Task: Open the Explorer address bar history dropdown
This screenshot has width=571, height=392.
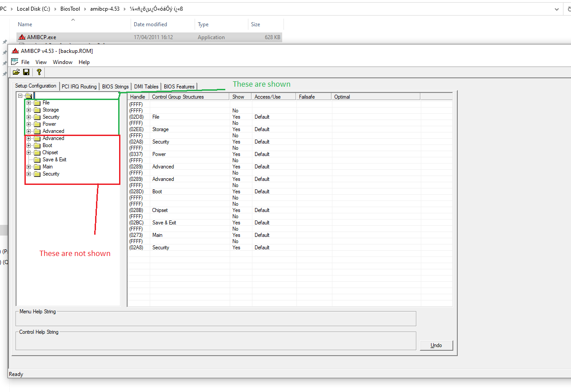Action: coord(557,9)
